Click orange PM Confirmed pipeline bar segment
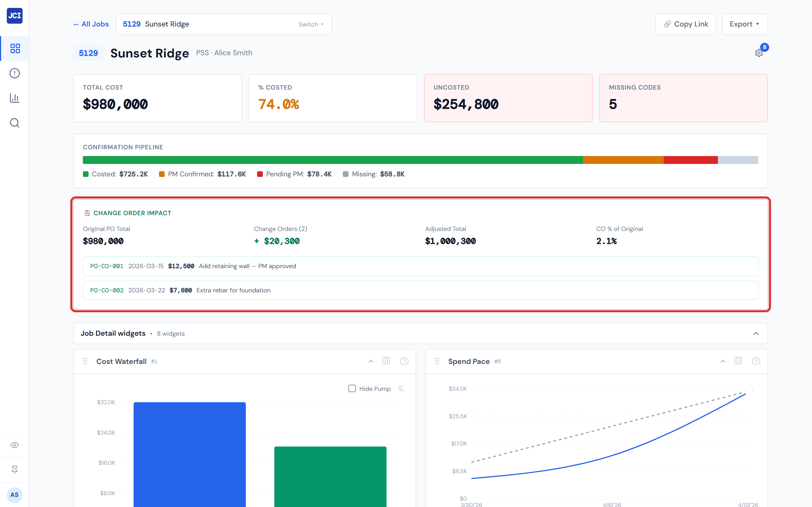The image size is (812, 507). point(623,160)
